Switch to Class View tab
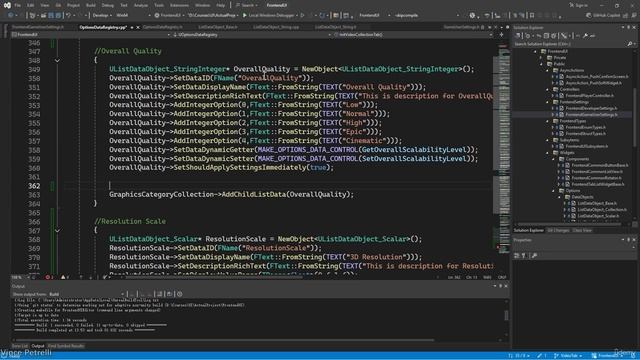 coord(582,231)
